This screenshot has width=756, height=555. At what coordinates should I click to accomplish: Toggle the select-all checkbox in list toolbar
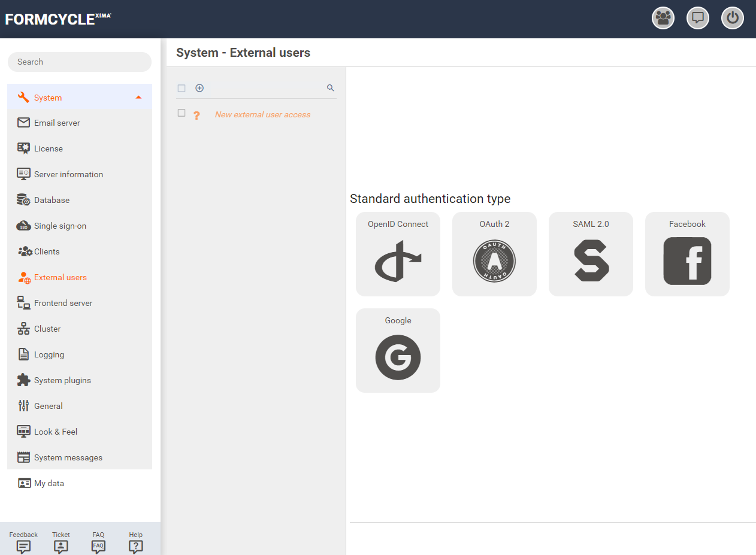coord(182,89)
